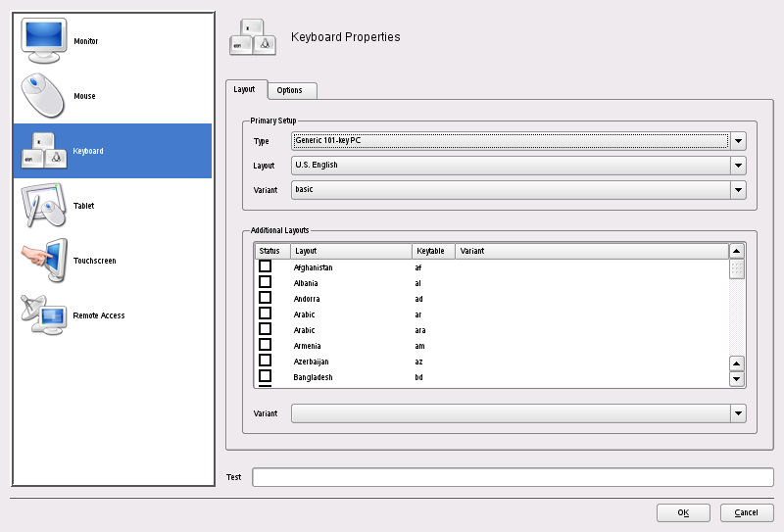
Task: Expand the Additional Layouts Variant dropdown
Action: [738, 413]
